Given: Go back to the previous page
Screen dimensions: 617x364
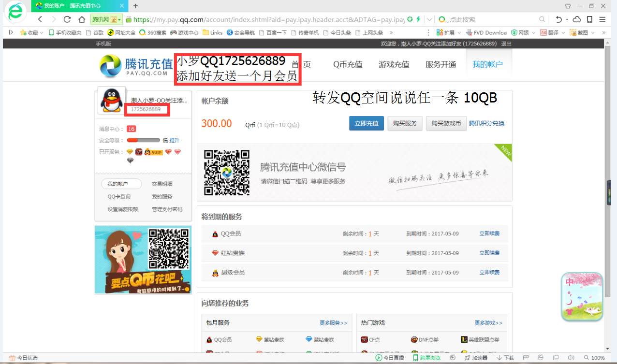Looking at the screenshot, I should (40, 19).
